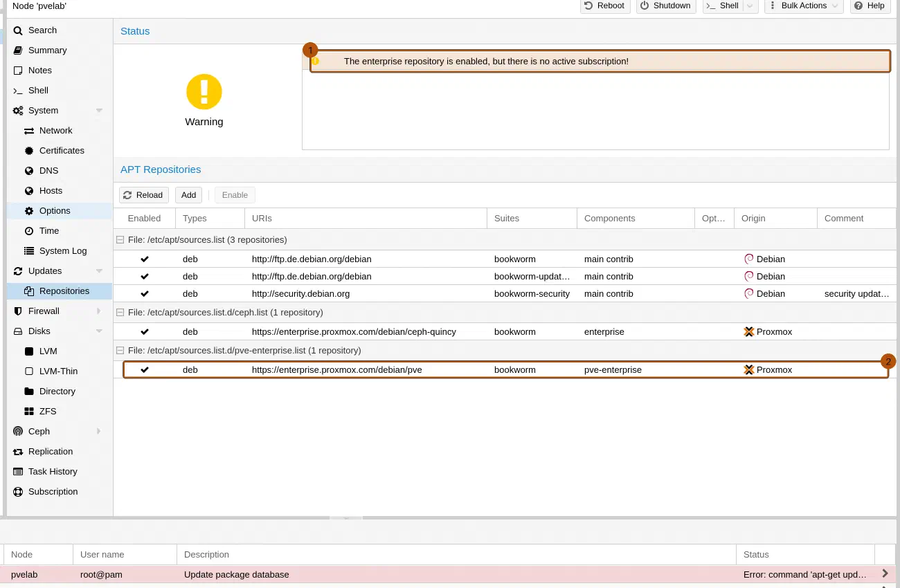Collapse the ceph.list file group
This screenshot has height=588, width=900.
pos(120,313)
